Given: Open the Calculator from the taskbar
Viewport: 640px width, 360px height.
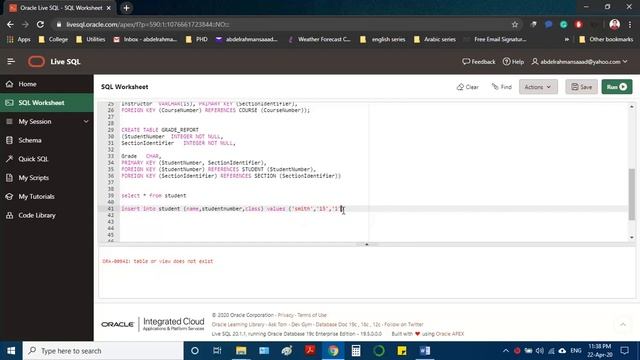Looking at the screenshot, I should [x=356, y=351].
